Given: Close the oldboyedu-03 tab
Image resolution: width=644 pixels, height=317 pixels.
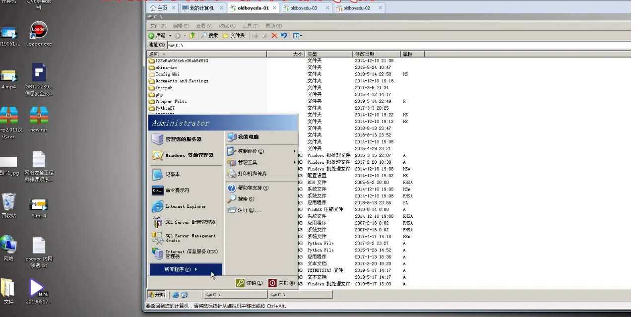Looking at the screenshot, I should (326, 8).
